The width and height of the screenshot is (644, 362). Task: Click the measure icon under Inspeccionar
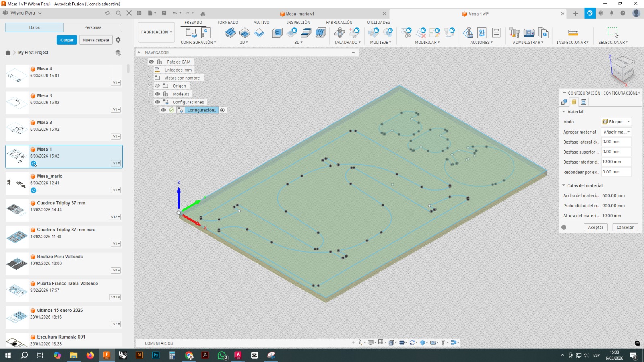573,33
